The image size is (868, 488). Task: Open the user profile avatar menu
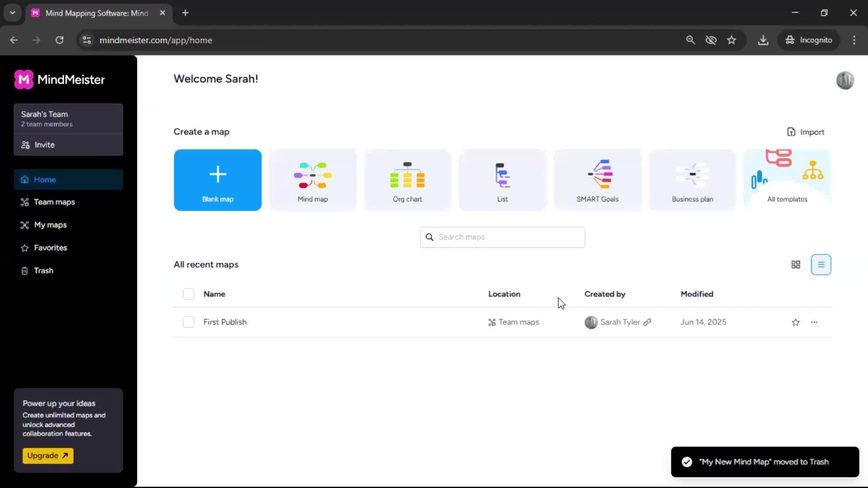844,80
